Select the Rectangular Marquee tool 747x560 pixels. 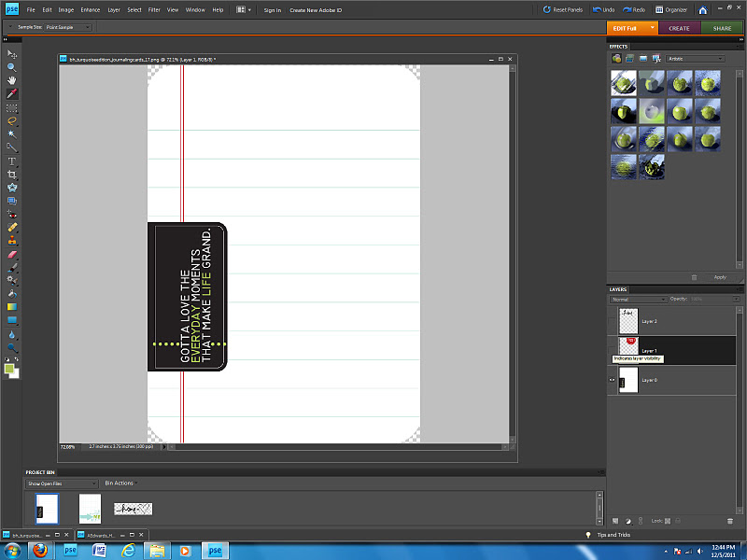12,108
